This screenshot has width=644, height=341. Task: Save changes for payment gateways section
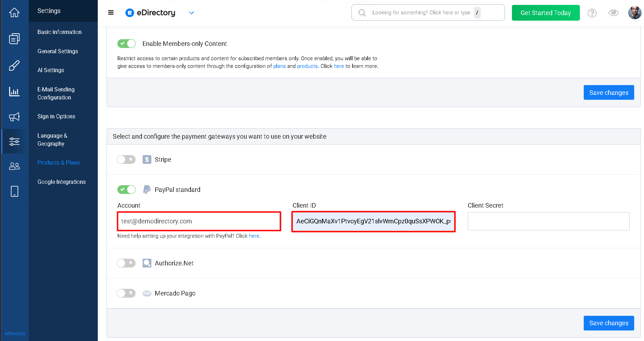pyautogui.click(x=609, y=323)
